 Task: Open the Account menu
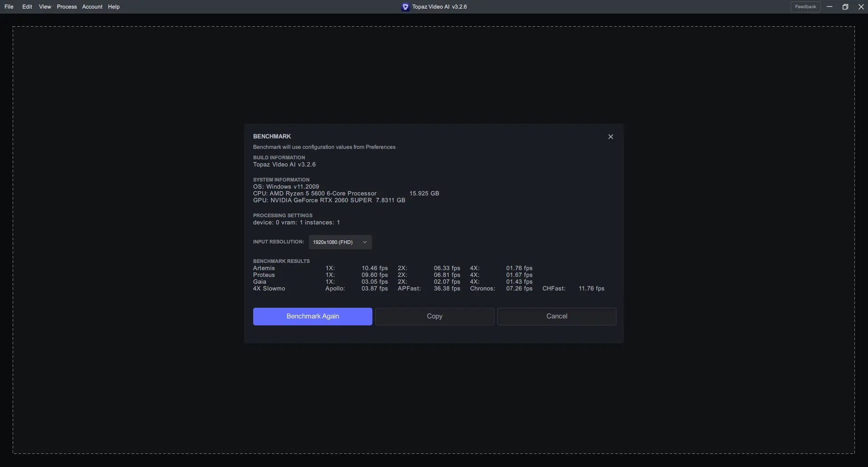pyautogui.click(x=92, y=6)
